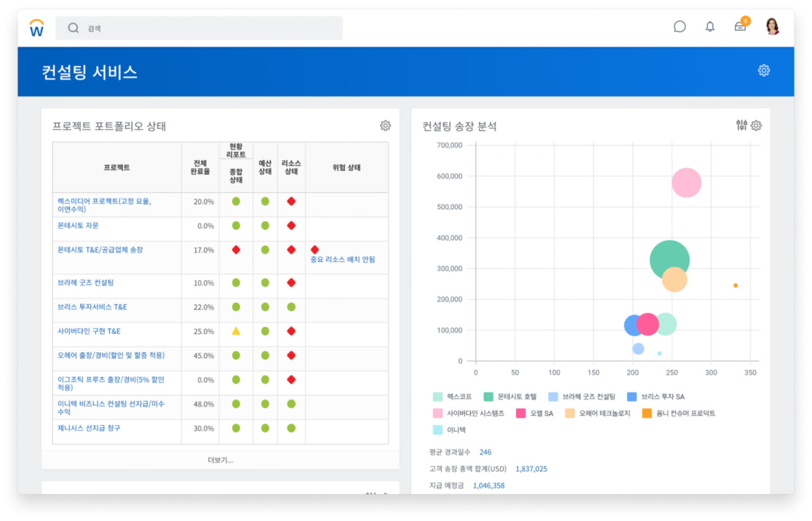Open 컨설팅 송장 분석 panel gear icon
812x521 pixels.
tap(756, 126)
